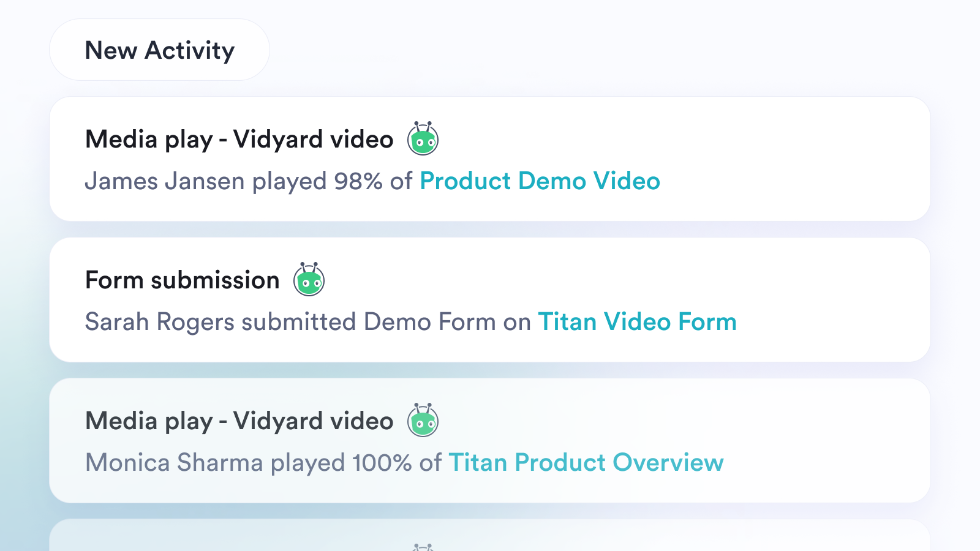Click the partially visible bot icon at bottom
Screen dimensions: 980x551
pyautogui.click(x=424, y=545)
